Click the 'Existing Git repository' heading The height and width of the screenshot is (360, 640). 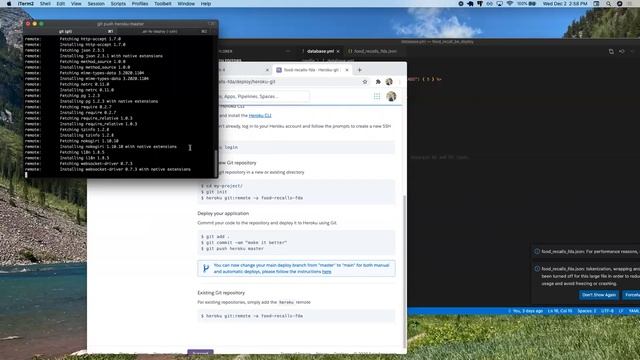[221, 293]
